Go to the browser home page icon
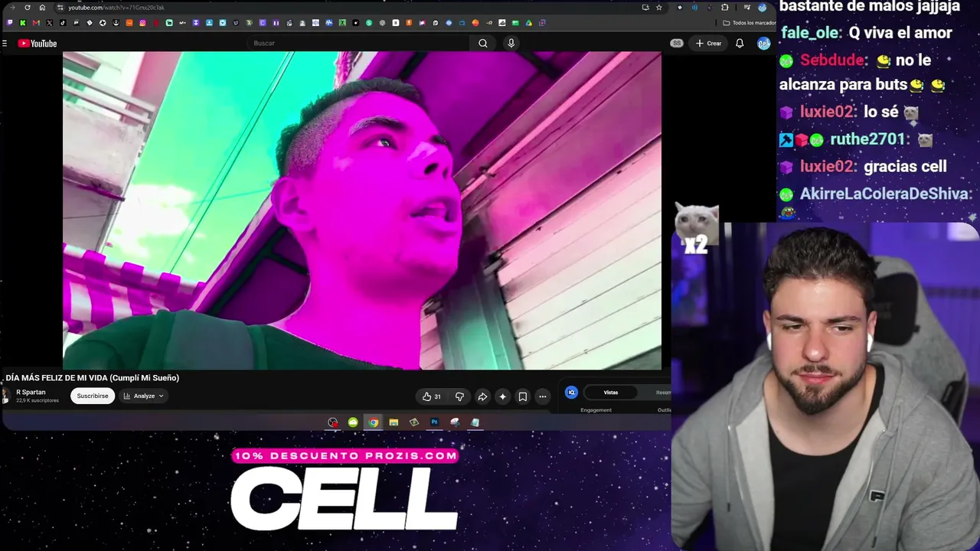The image size is (980, 551). coord(42,8)
